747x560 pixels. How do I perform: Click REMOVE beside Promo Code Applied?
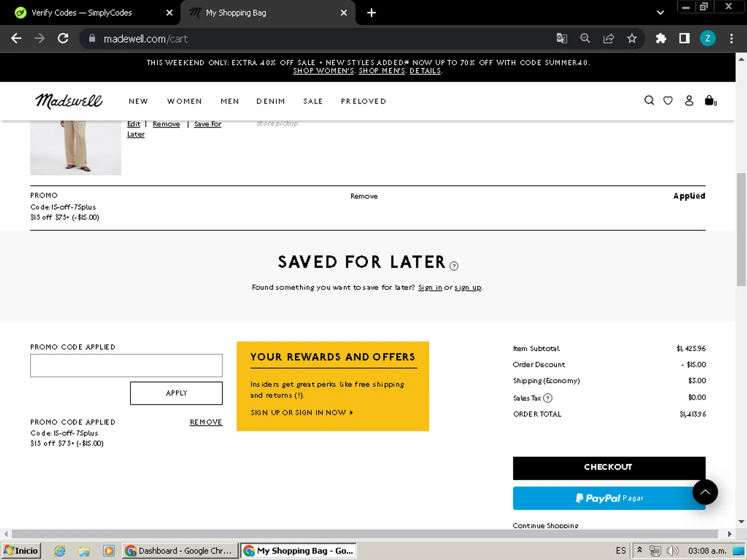tap(206, 422)
